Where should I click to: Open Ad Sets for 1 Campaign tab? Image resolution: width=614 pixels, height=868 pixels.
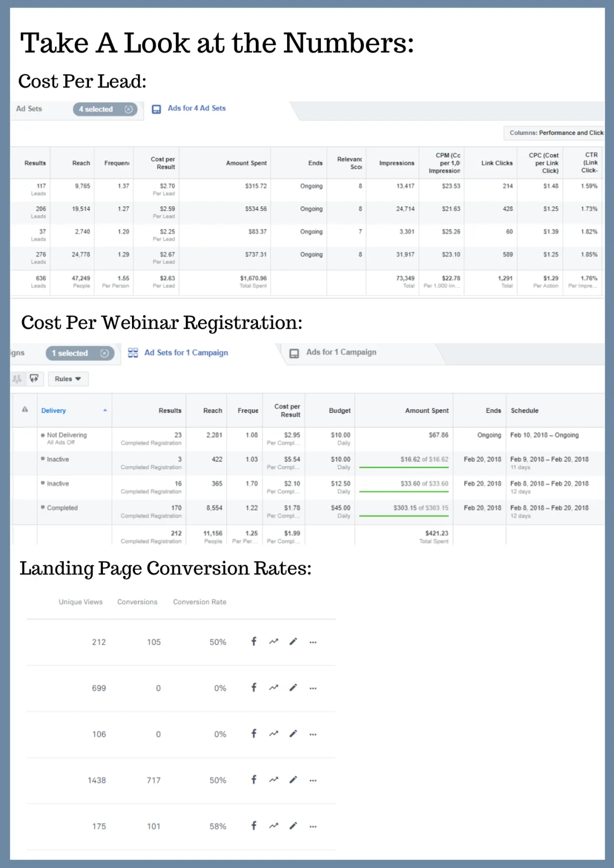click(x=186, y=352)
